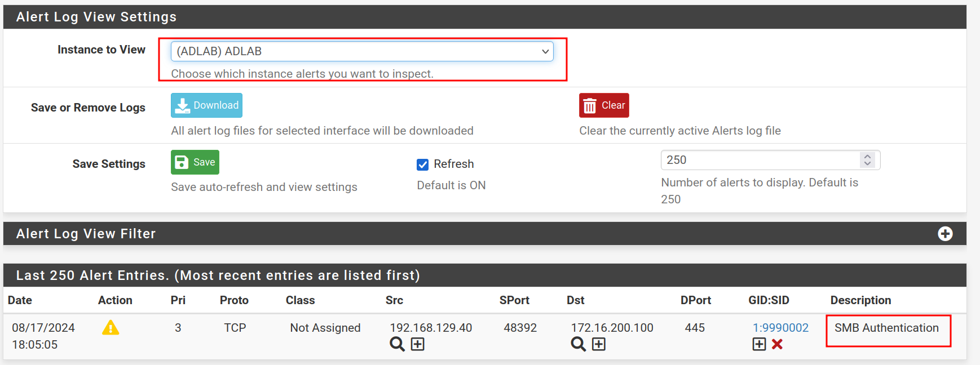
Task: Click red X icon under GID:SID
Action: click(x=777, y=344)
